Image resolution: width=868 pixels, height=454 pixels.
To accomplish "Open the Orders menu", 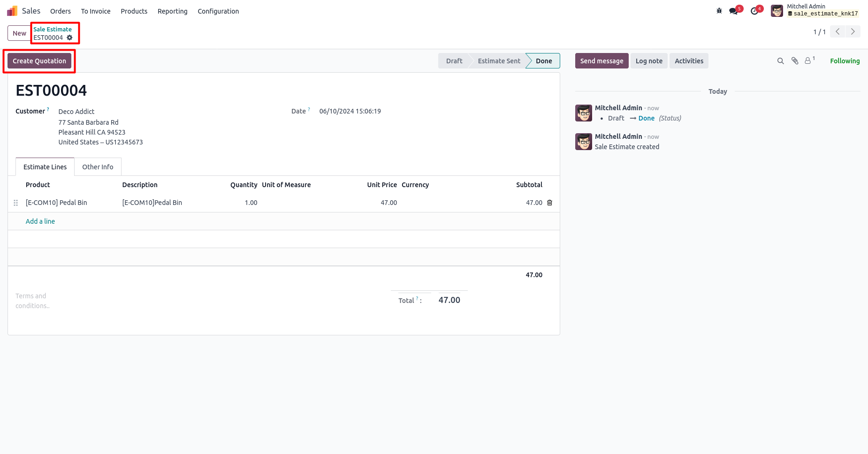I will pos(61,11).
